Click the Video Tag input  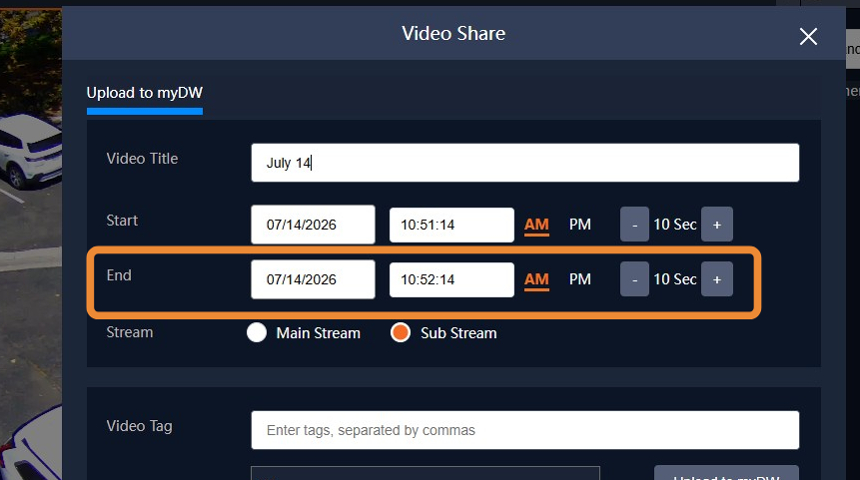click(x=525, y=430)
